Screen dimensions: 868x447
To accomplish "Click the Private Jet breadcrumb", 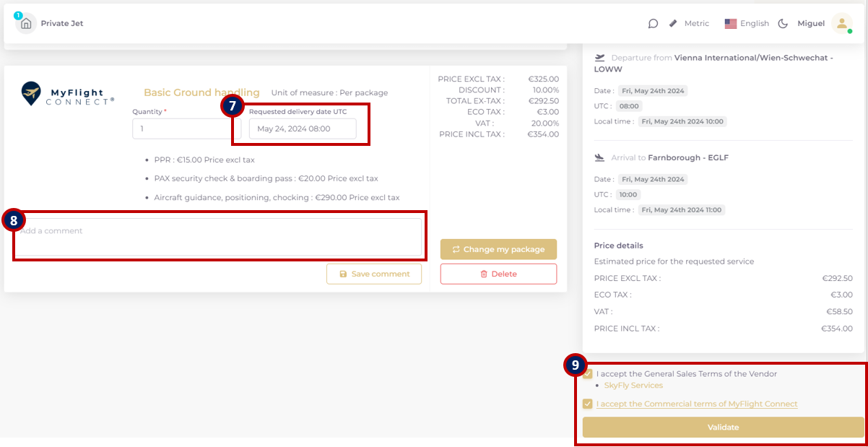I will [x=62, y=24].
